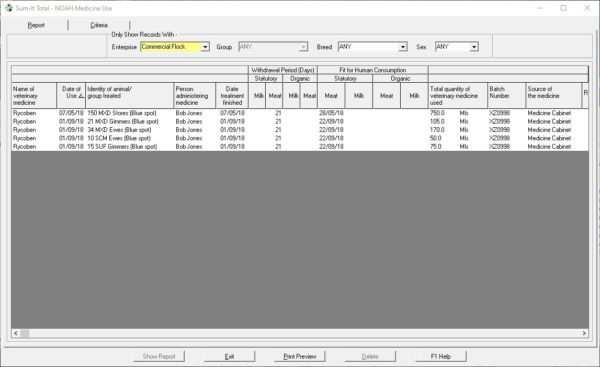Select row '150 MXD Stores (Blue spot)'
This screenshot has width=600, height=367.
[x=300, y=113]
